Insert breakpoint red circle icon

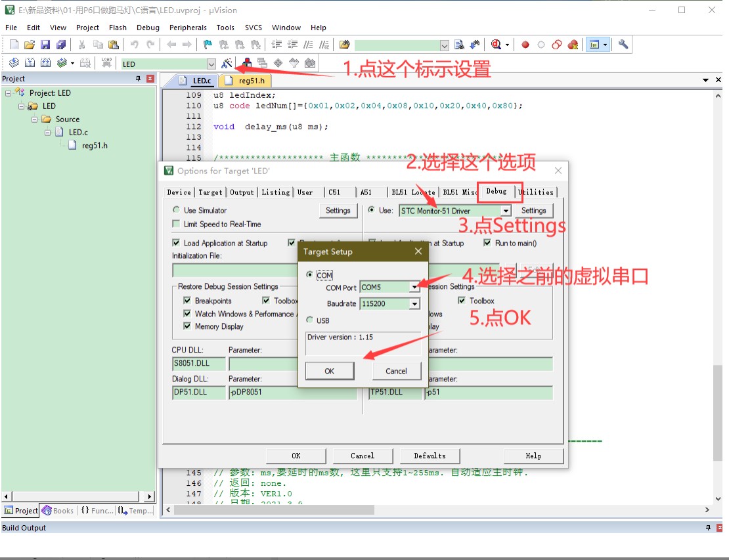(525, 45)
